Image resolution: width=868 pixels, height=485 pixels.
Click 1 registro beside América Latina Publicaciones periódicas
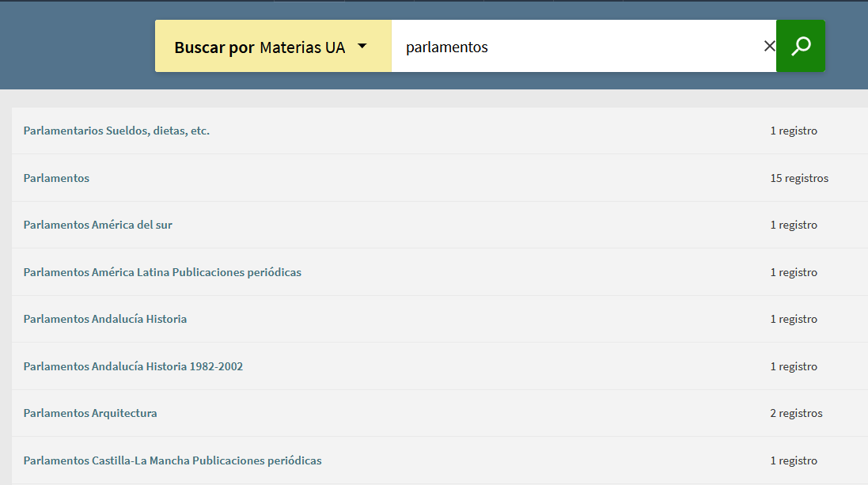(x=794, y=272)
